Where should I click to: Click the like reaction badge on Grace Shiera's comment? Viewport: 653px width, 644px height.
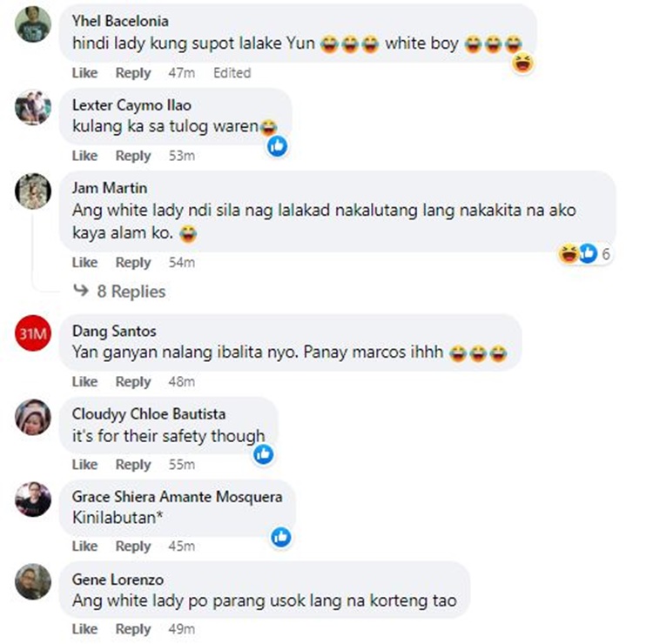281,537
